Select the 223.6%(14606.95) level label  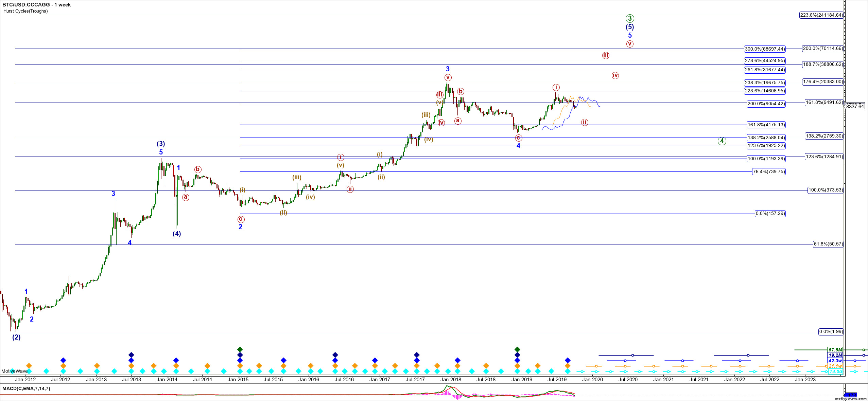[765, 91]
